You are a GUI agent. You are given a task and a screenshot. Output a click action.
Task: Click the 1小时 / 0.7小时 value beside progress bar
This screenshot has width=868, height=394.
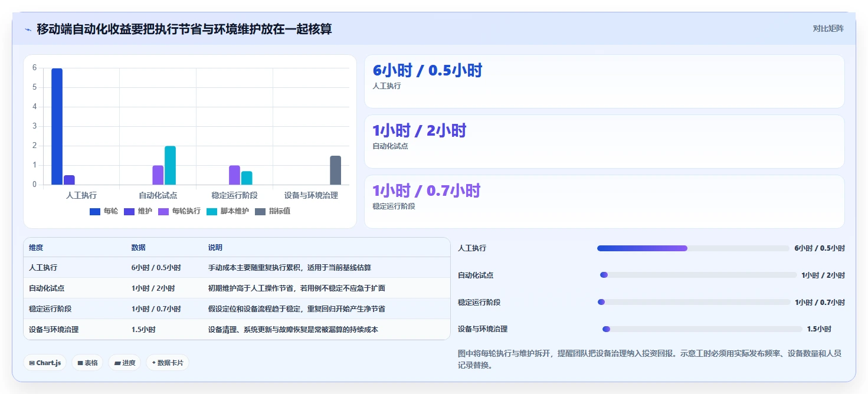(x=820, y=303)
